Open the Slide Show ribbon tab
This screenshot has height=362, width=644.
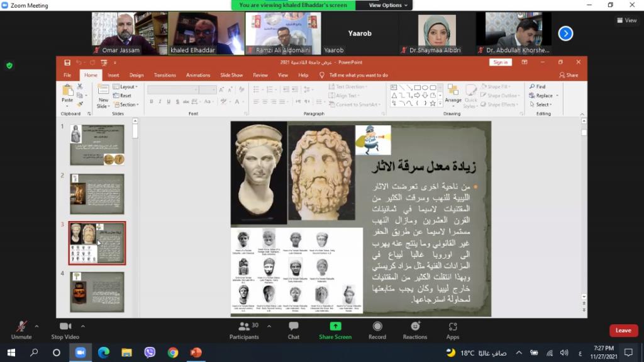[231, 75]
